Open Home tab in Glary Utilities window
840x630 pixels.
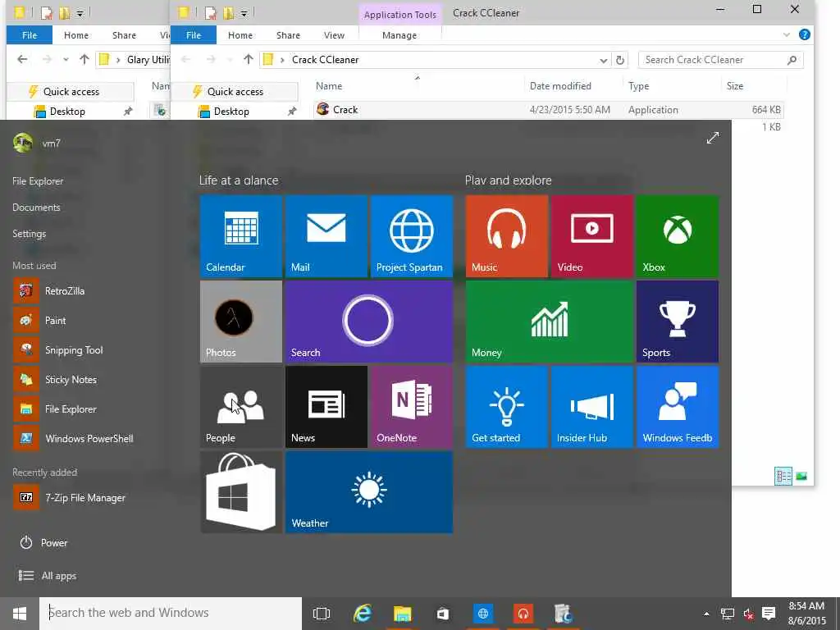76,35
